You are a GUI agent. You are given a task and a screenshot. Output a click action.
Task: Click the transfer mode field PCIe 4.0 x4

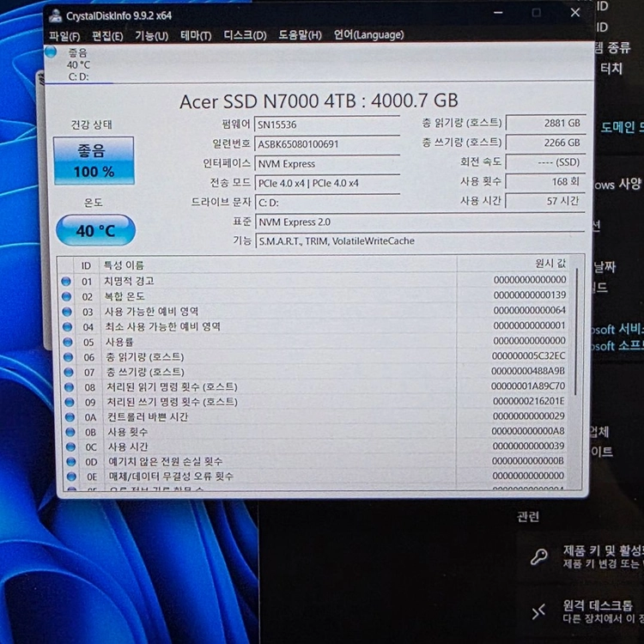coord(327,183)
